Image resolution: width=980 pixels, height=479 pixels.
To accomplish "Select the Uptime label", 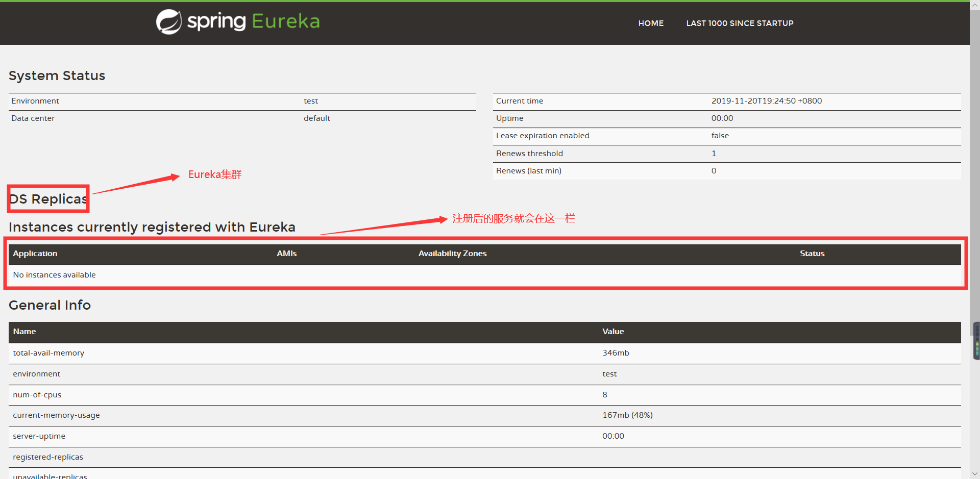I will 509,118.
